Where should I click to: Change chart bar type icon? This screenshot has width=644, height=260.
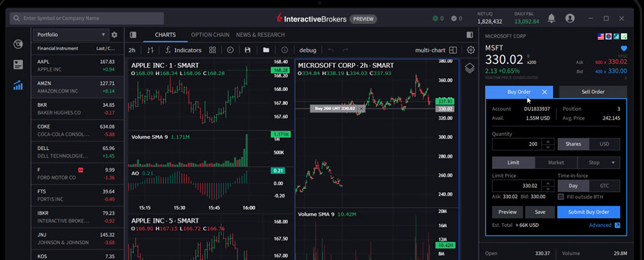[x=150, y=50]
